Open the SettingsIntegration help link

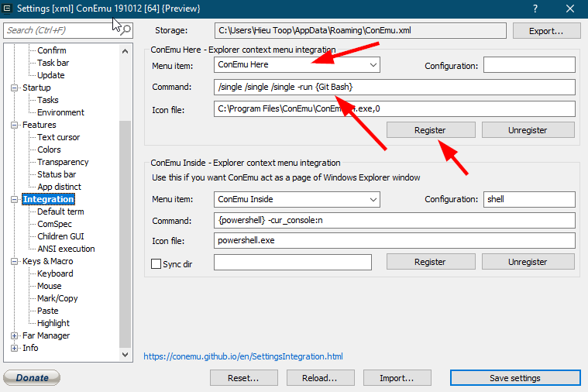tap(242, 356)
